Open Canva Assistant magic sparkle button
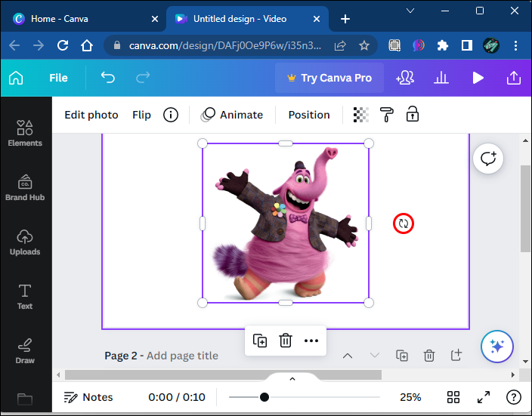Viewport: 532px width, 416px height. tap(496, 347)
